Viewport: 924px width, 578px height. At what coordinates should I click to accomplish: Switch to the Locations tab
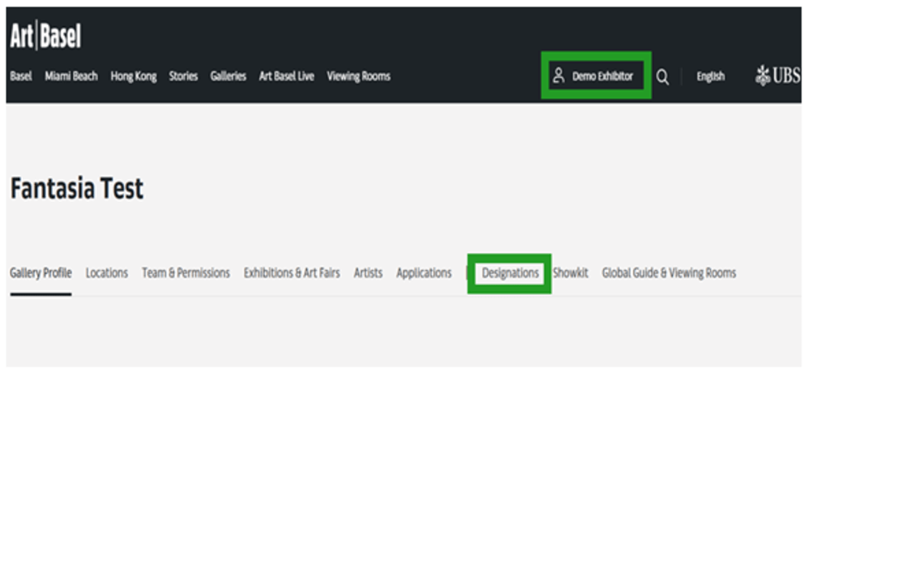pyautogui.click(x=107, y=273)
